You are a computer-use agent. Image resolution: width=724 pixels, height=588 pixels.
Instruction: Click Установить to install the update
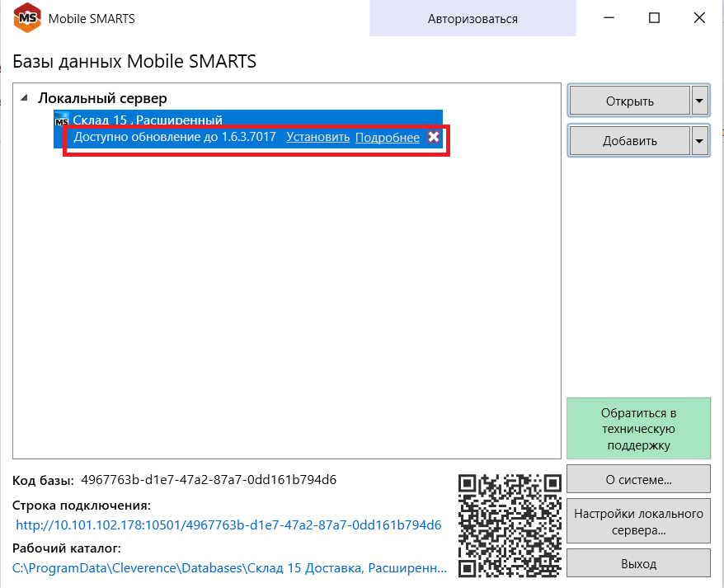tap(317, 137)
